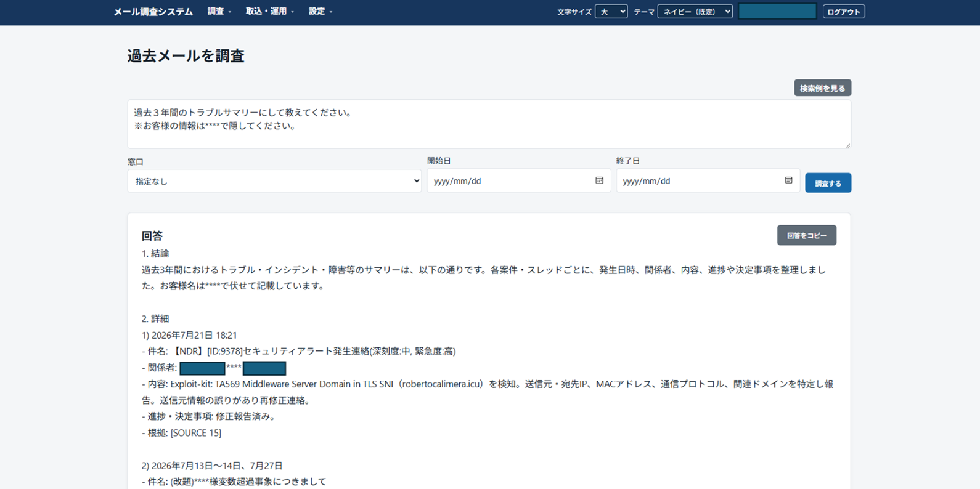Viewport: 980px width, 489px height.
Task: Click text "1) 2026年7月21日 18:21"
Action: [189, 335]
